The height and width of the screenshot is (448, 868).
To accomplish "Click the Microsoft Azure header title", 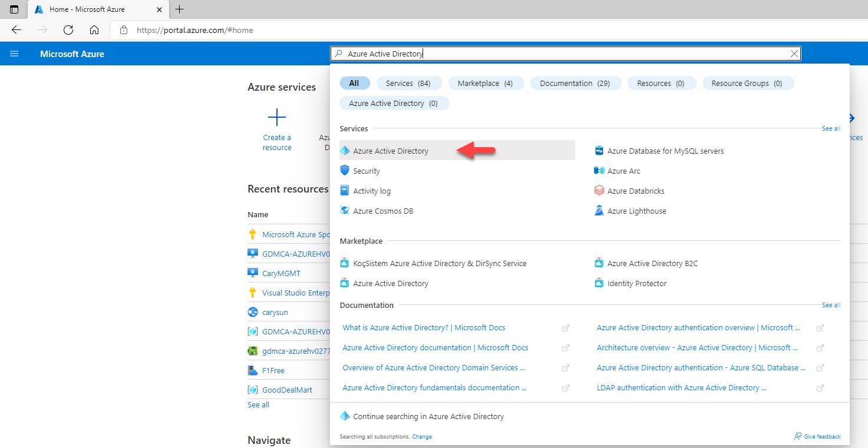I will pyautogui.click(x=72, y=54).
